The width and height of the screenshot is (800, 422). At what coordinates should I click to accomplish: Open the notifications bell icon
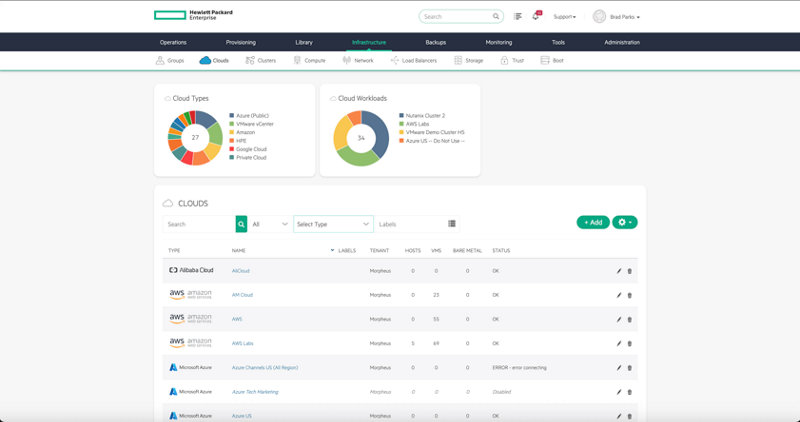click(x=536, y=17)
